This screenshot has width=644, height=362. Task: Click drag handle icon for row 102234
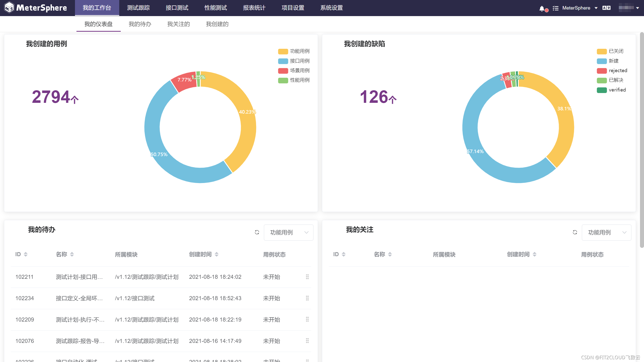307,298
